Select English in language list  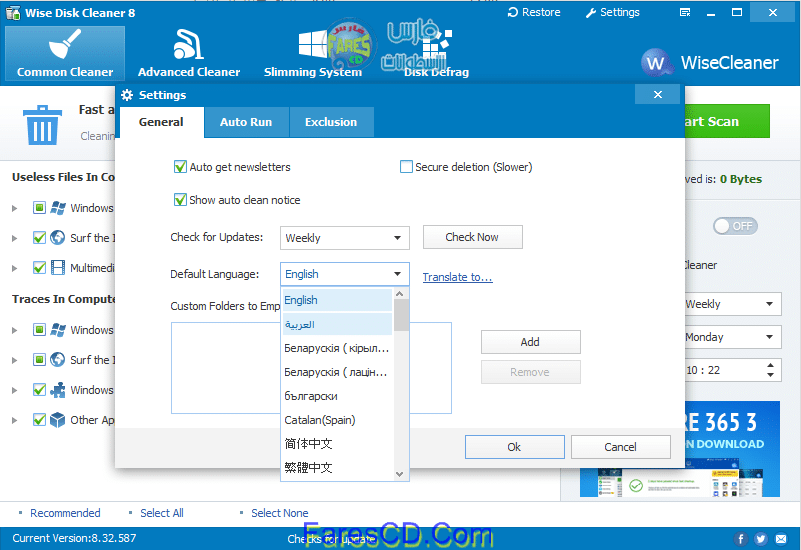tap(338, 300)
